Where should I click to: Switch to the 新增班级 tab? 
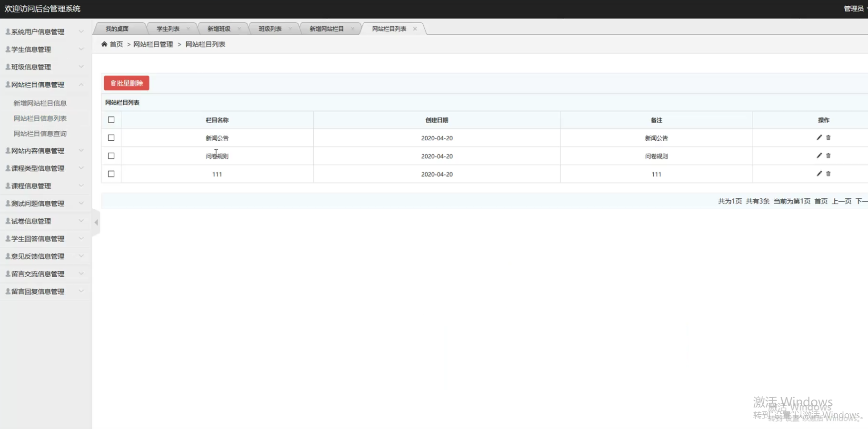(x=219, y=29)
